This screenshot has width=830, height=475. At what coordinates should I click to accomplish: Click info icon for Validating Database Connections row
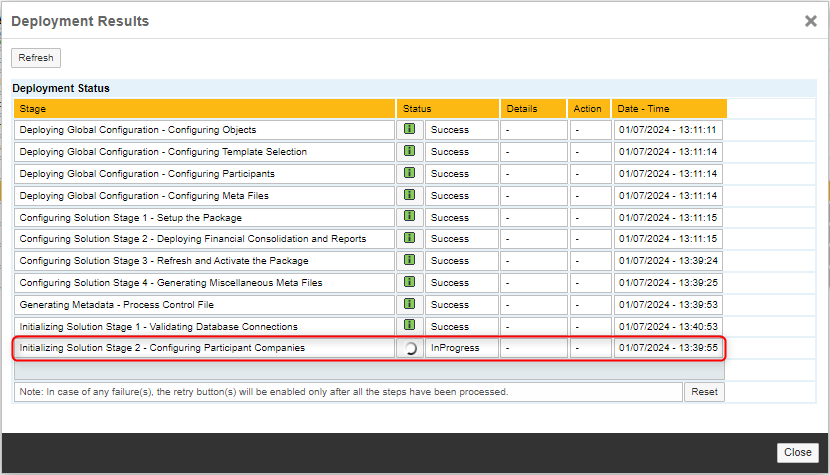pyautogui.click(x=409, y=326)
